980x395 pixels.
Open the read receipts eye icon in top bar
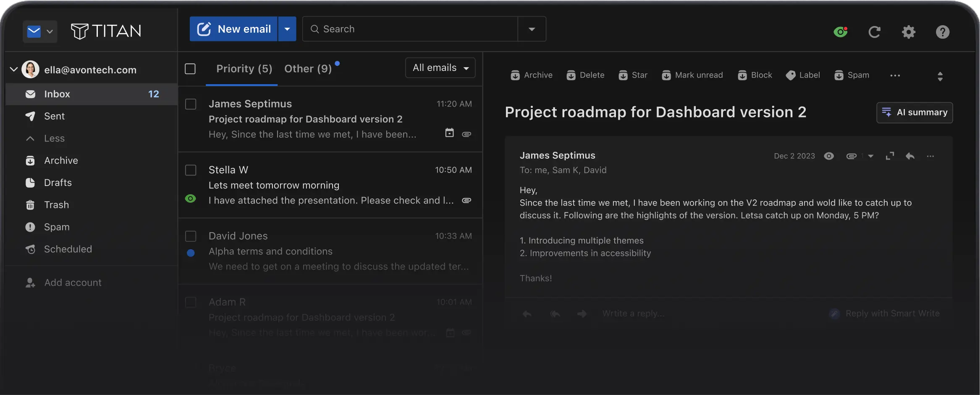pyautogui.click(x=841, y=32)
